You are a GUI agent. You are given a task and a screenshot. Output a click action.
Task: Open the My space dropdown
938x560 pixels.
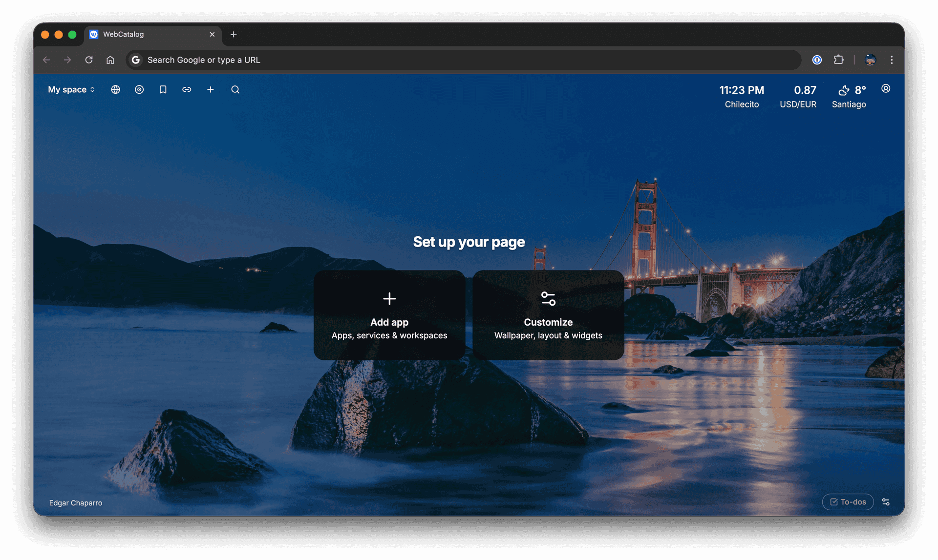pos(71,90)
